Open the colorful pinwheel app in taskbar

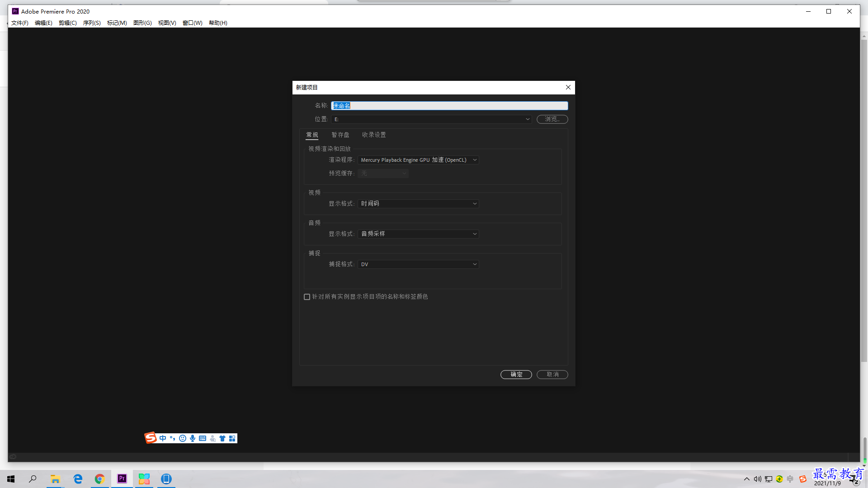(x=144, y=479)
